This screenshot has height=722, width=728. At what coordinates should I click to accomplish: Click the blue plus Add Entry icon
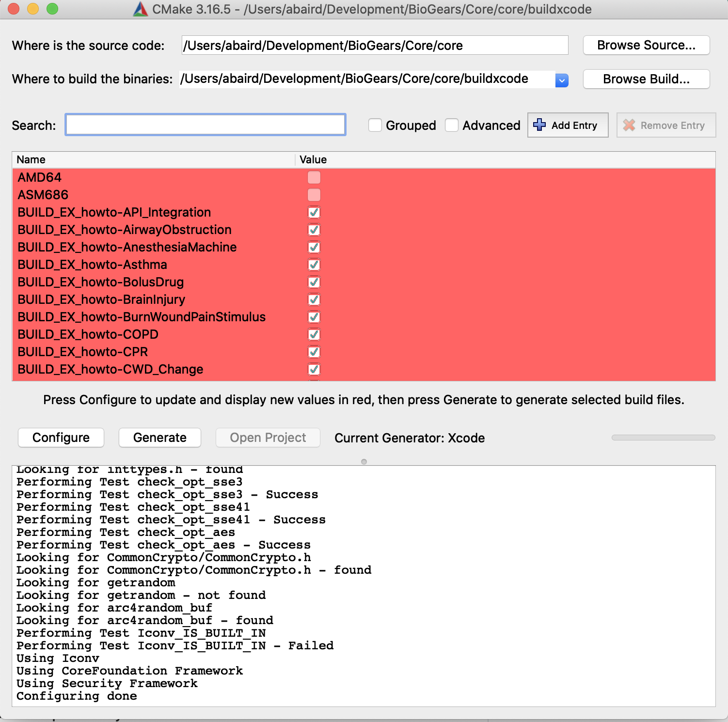[539, 125]
